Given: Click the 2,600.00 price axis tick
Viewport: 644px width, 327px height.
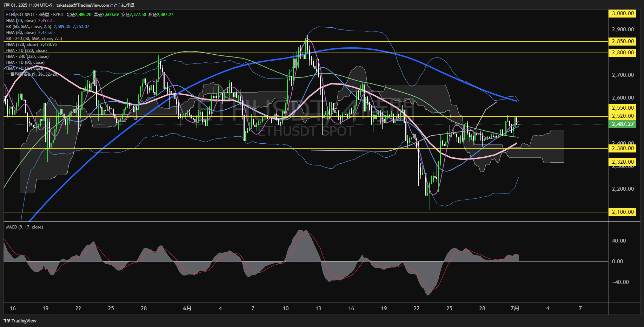Looking at the screenshot, I should (x=623, y=98).
